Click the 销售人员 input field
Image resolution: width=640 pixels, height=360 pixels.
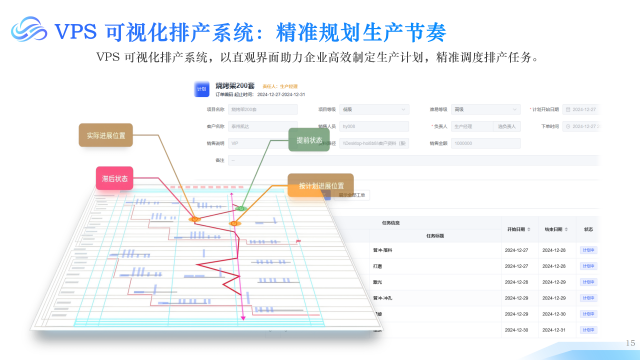tap(374, 127)
